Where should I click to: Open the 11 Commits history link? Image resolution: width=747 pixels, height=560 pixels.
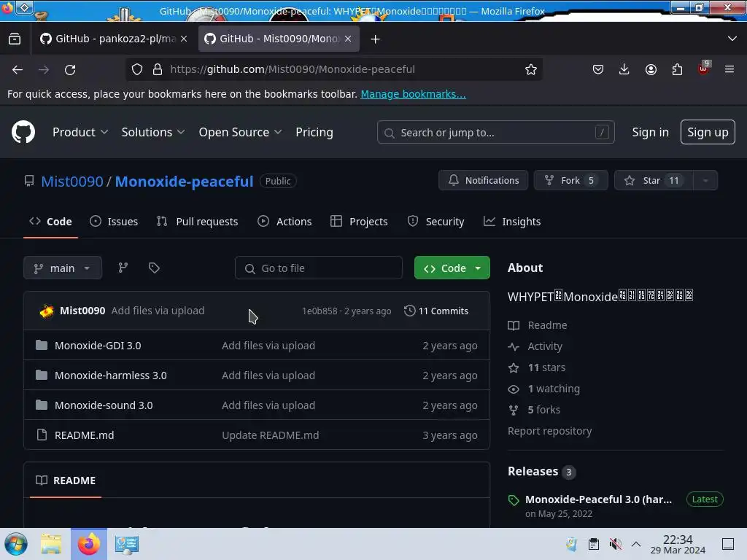pos(436,311)
